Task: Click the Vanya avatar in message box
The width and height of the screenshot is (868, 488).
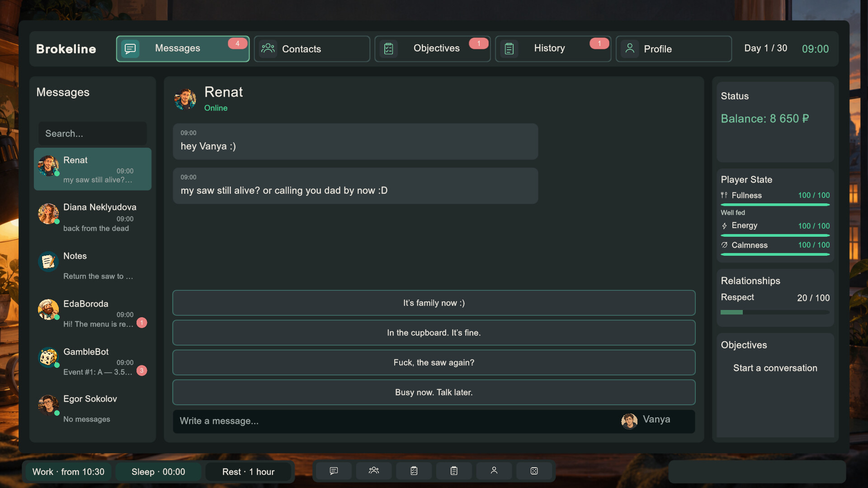Action: [x=629, y=421]
